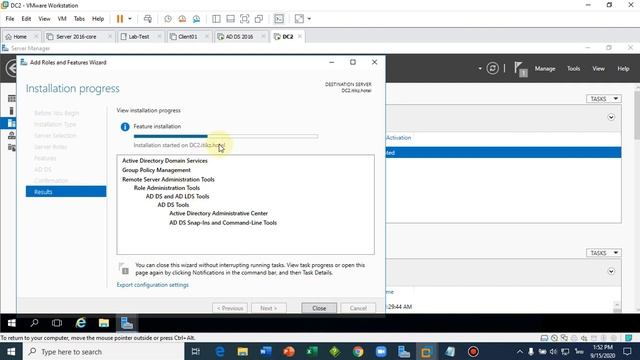Switch to the Client01 tab
Viewport: 640px width, 360px height.
pos(188,36)
